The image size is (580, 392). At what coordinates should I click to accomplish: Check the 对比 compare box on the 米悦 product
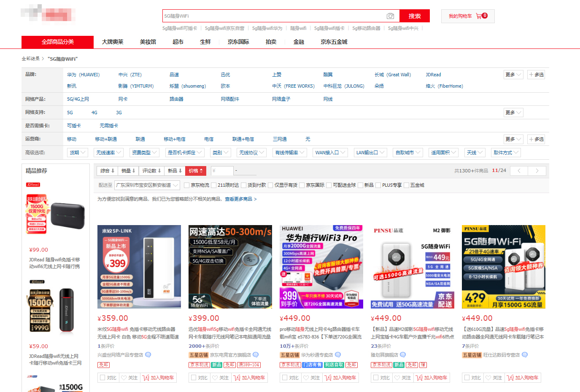102,378
